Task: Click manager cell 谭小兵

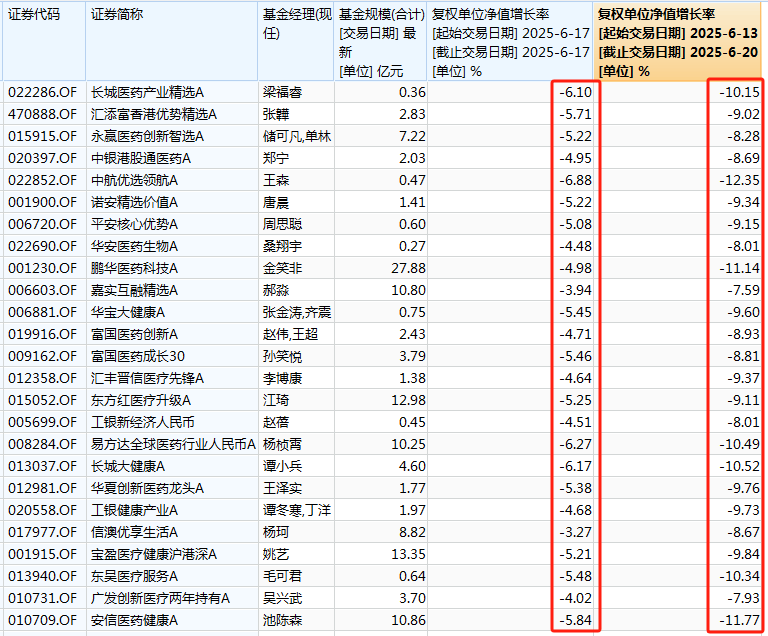Action: (283, 466)
